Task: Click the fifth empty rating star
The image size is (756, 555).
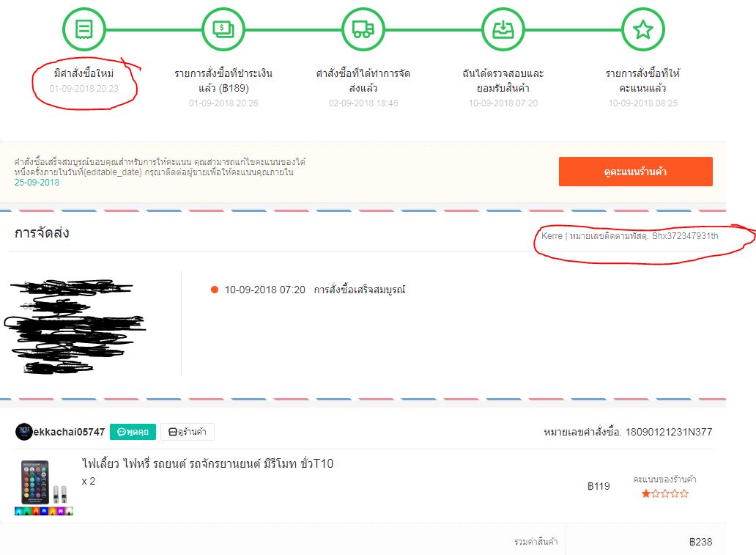Action: [684, 493]
